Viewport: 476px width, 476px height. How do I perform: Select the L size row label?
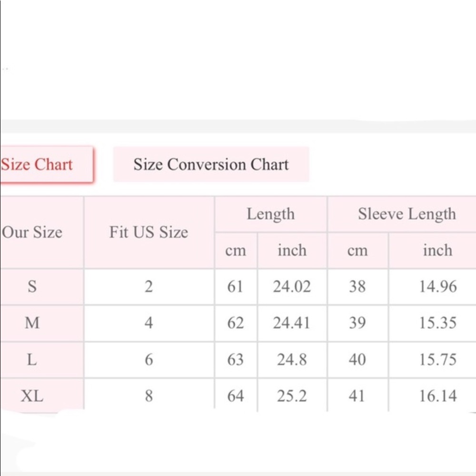click(32, 359)
